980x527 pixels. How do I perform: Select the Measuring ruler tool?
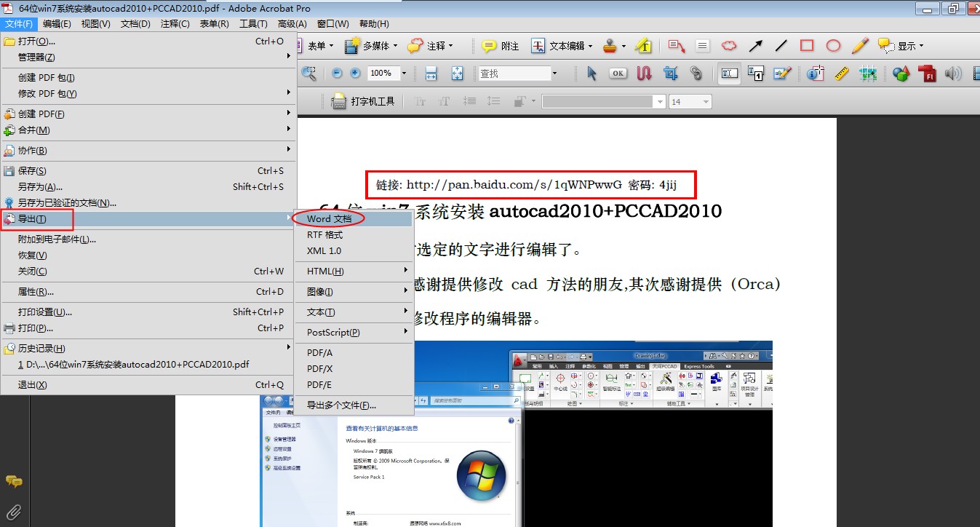842,74
